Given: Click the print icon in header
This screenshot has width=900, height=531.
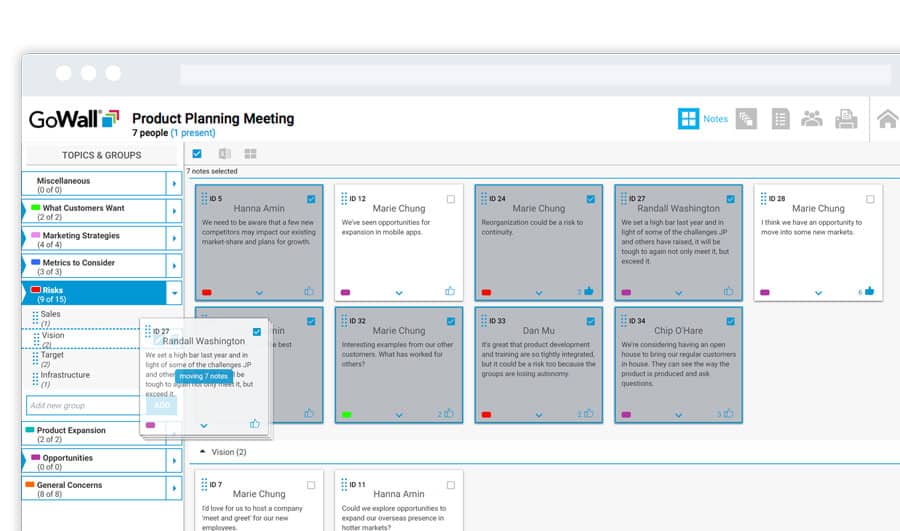Looking at the screenshot, I should (846, 119).
